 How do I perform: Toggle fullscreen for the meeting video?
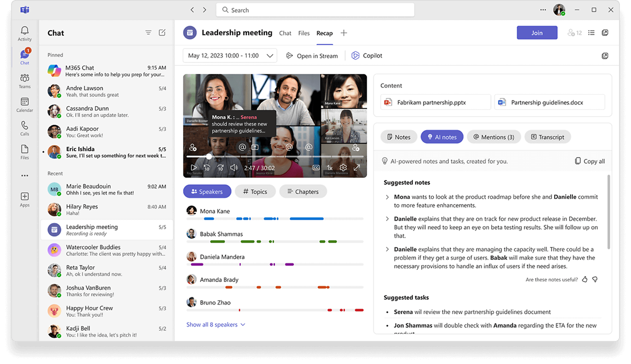pos(357,168)
